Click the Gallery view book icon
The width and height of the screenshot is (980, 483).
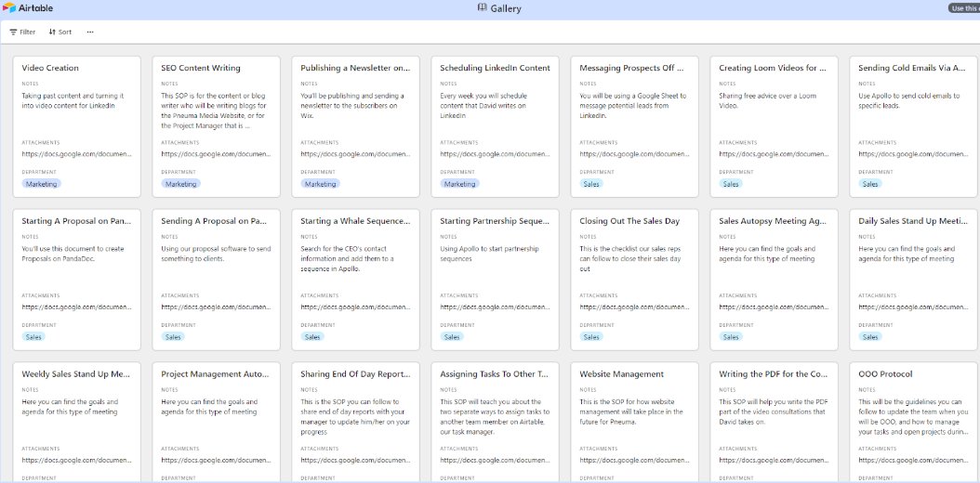(482, 7)
